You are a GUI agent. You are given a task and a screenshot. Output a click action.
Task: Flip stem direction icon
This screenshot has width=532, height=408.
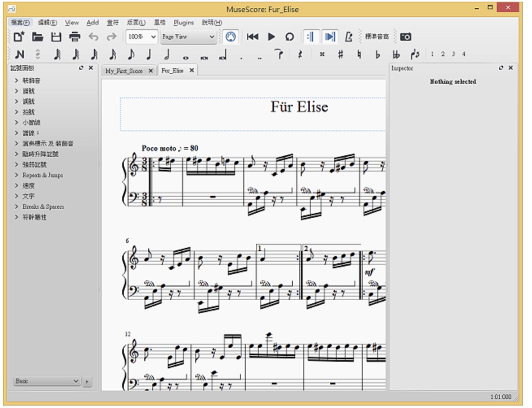[x=415, y=54]
